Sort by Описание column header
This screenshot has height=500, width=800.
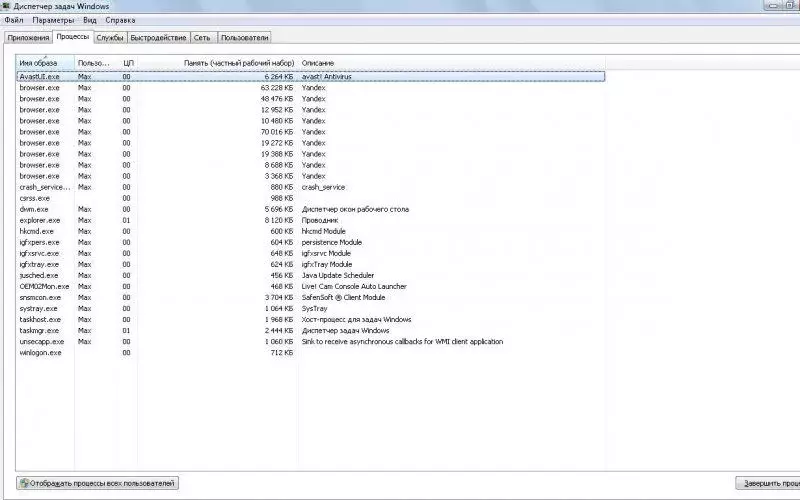pyautogui.click(x=452, y=63)
